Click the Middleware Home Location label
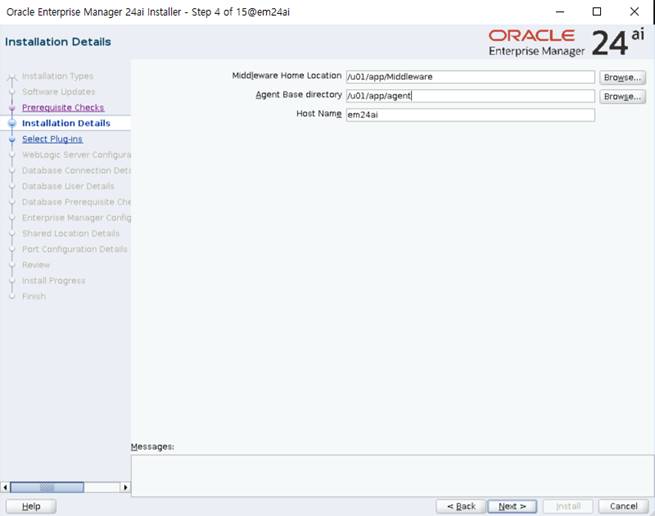Viewport: 655px width, 516px height. point(287,76)
